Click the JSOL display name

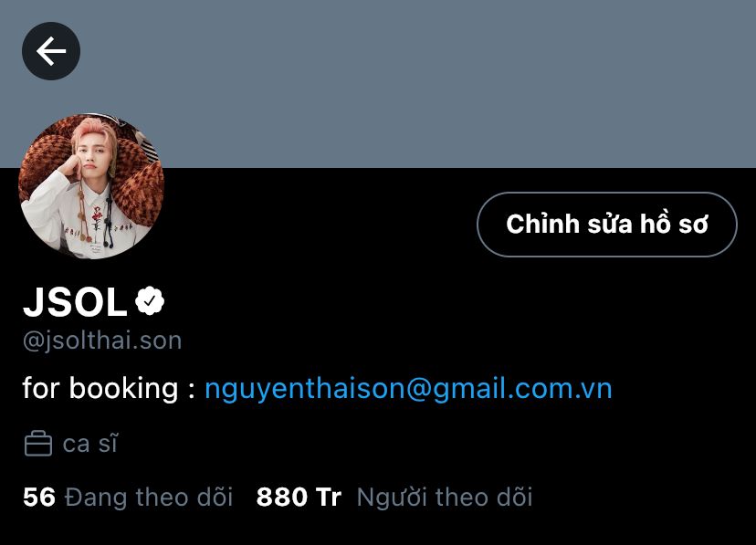tap(75, 302)
